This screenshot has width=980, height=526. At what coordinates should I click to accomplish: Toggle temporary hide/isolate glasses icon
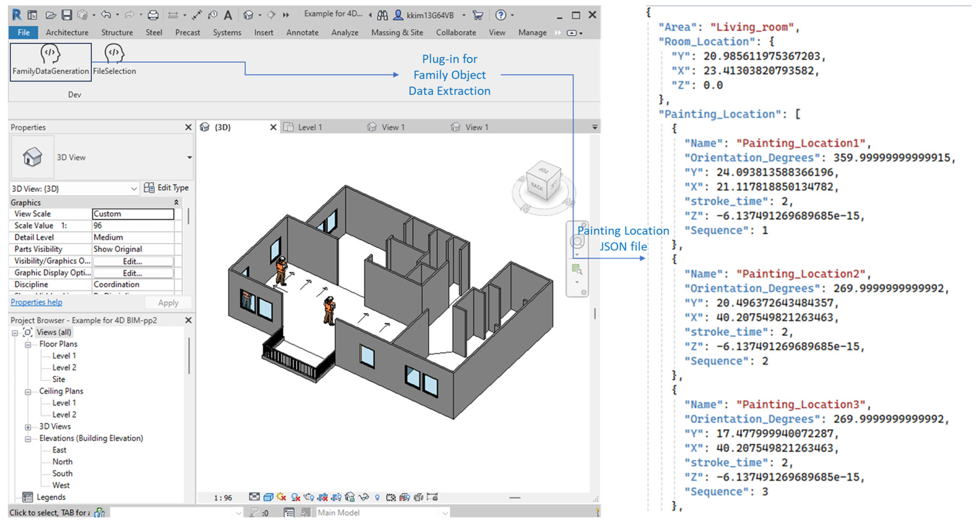[x=364, y=497]
